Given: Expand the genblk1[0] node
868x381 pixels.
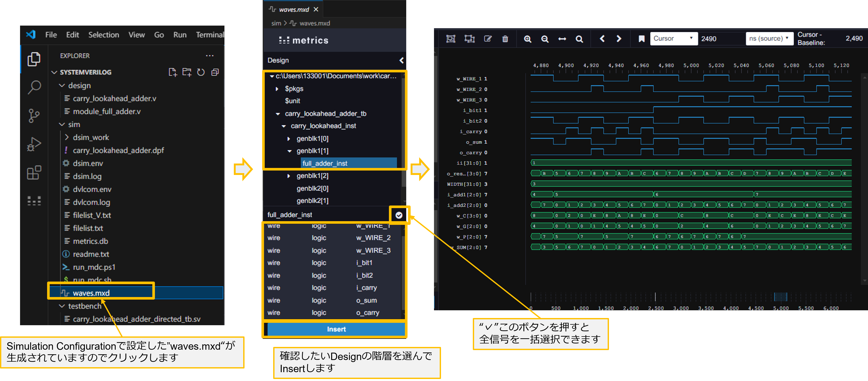Looking at the screenshot, I should point(288,139).
